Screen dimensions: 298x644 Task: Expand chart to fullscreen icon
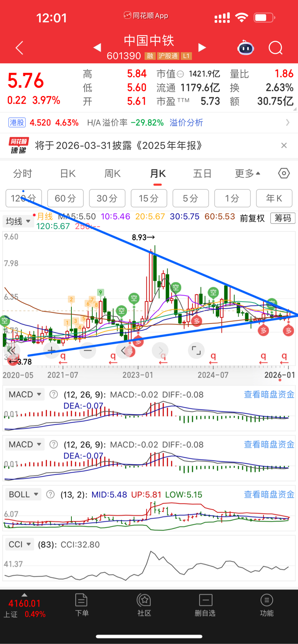coord(196,350)
